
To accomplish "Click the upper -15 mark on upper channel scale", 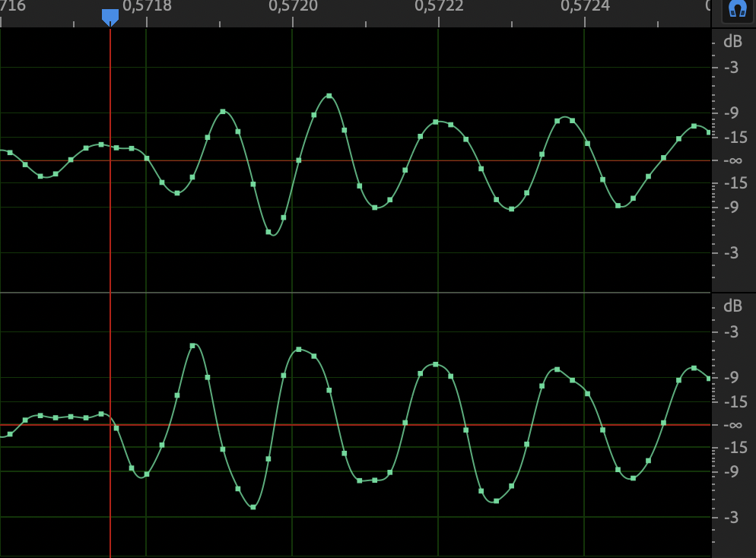I will [732, 137].
